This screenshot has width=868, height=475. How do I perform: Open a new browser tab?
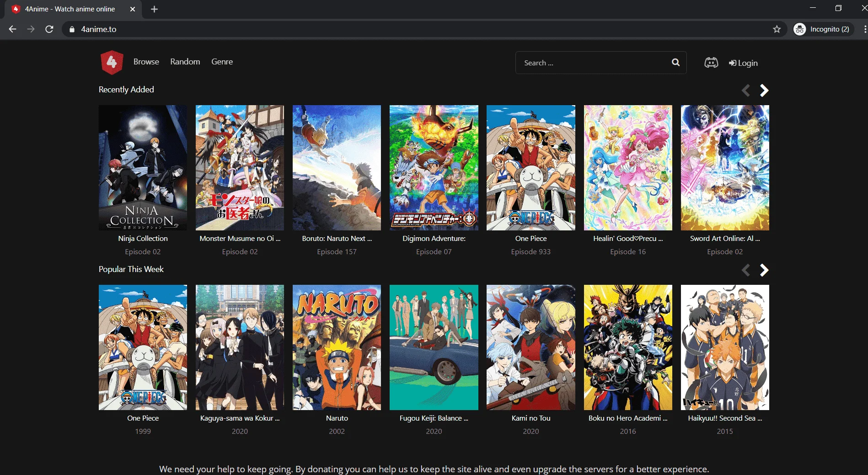(x=154, y=9)
